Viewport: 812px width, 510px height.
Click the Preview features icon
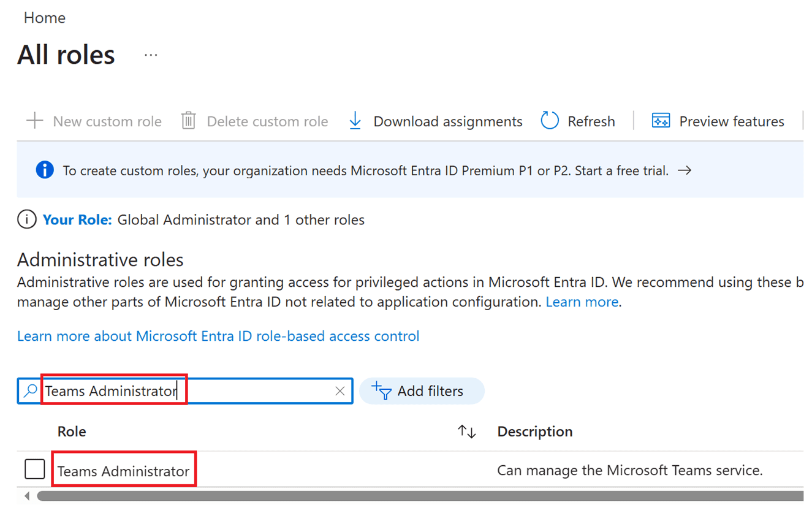(x=661, y=121)
